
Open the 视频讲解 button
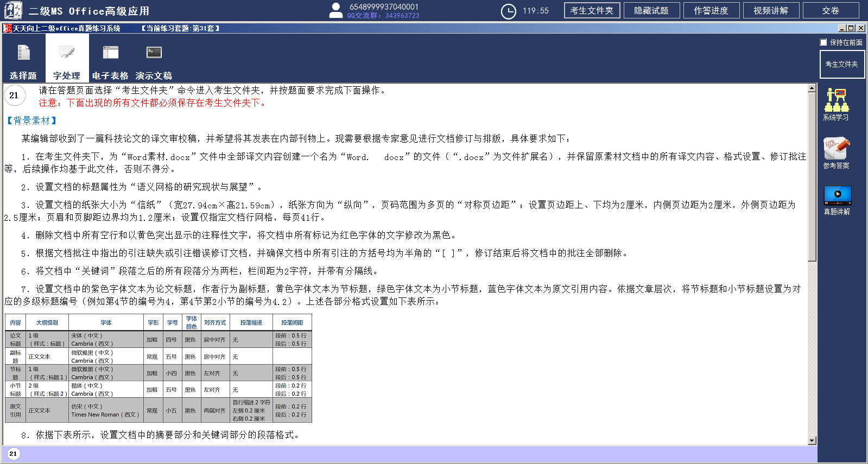point(771,10)
